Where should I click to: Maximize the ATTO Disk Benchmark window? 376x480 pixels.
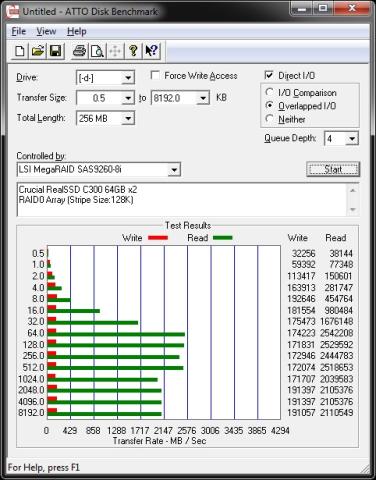323,9
